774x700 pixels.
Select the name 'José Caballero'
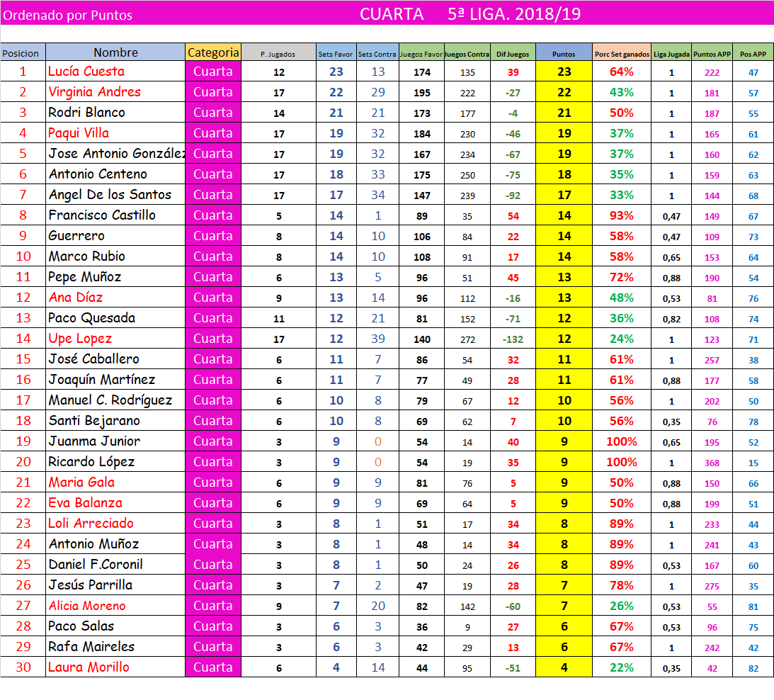93,359
